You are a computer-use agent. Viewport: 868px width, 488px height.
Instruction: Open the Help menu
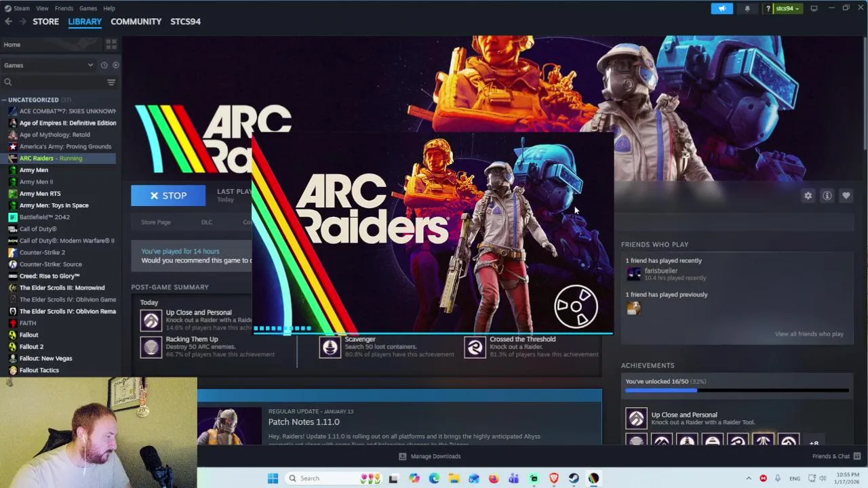109,8
